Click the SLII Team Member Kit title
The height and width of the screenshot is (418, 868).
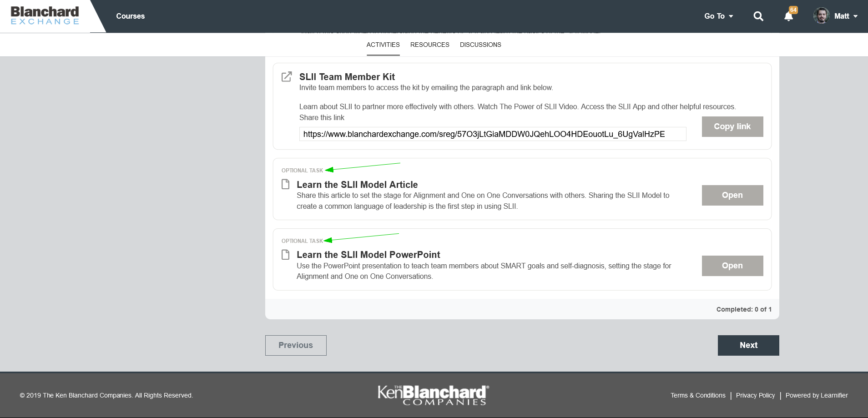click(x=347, y=77)
